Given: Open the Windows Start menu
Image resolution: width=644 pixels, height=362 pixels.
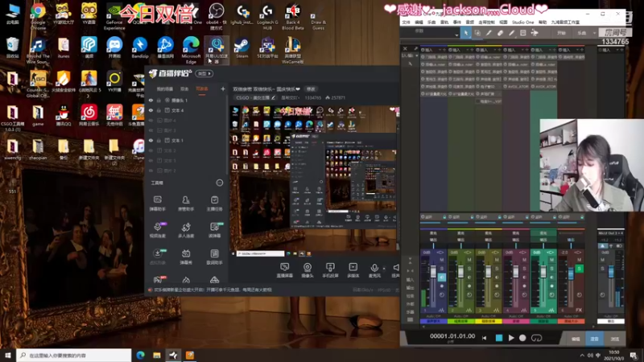Looking at the screenshot, I should click(x=8, y=356).
